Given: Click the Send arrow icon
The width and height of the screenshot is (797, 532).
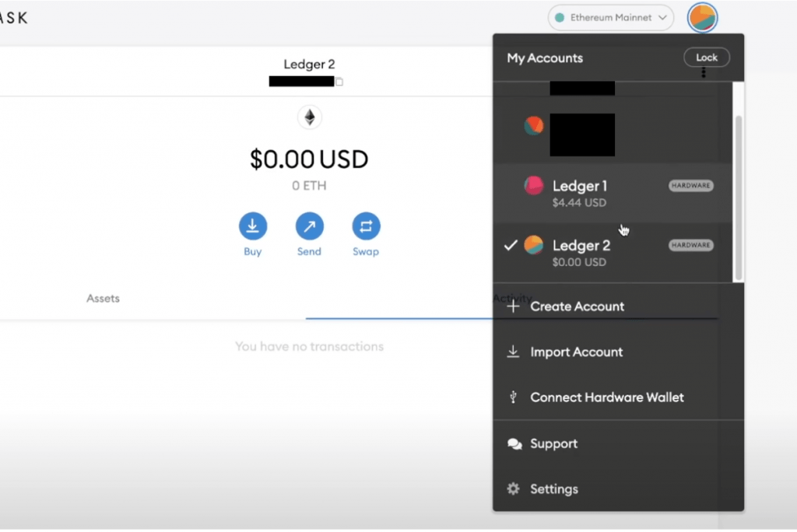Looking at the screenshot, I should point(309,226).
